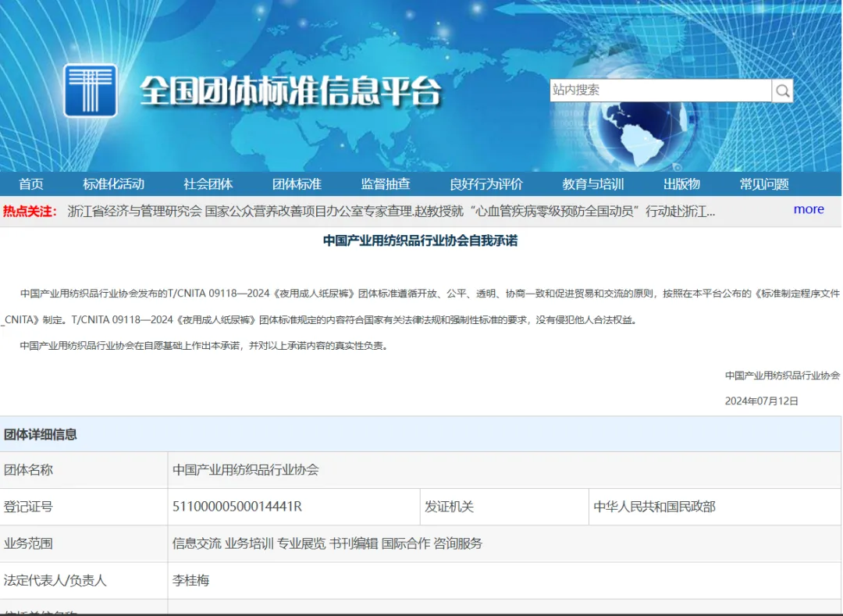
Task: Select the 良好行为评价 navigation item
Action: click(484, 184)
